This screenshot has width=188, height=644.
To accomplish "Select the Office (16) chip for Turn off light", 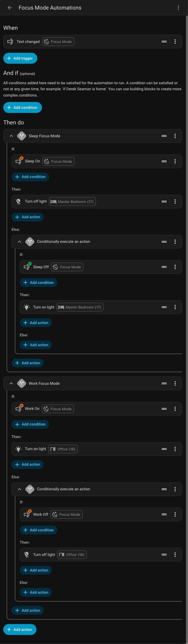I will coord(72,555).
